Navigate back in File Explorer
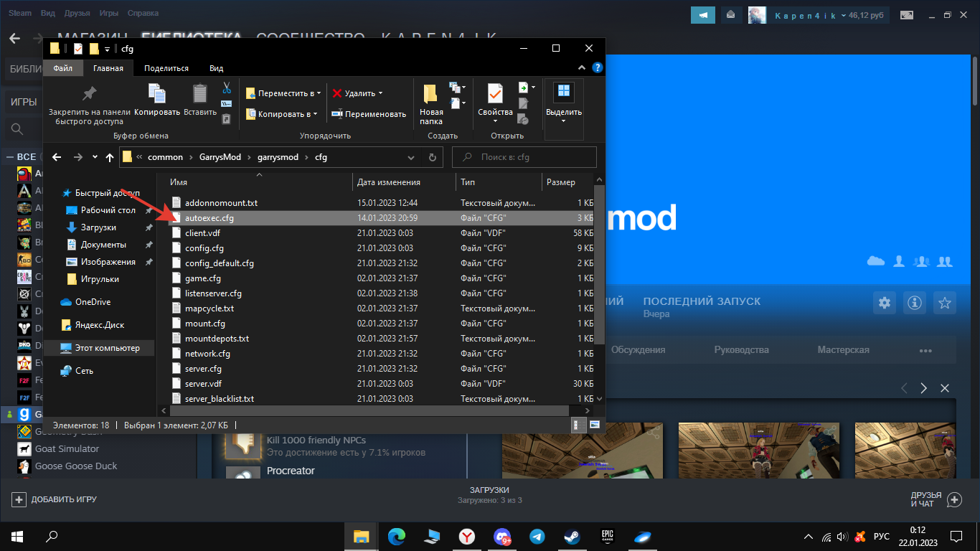Image resolution: width=980 pixels, height=551 pixels. (x=57, y=157)
